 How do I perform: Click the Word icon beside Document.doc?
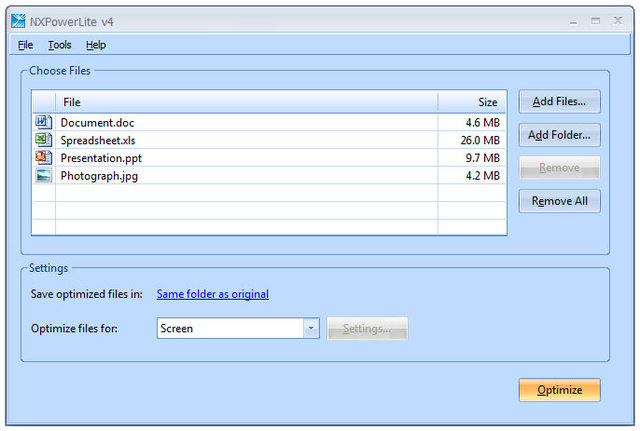[43, 122]
